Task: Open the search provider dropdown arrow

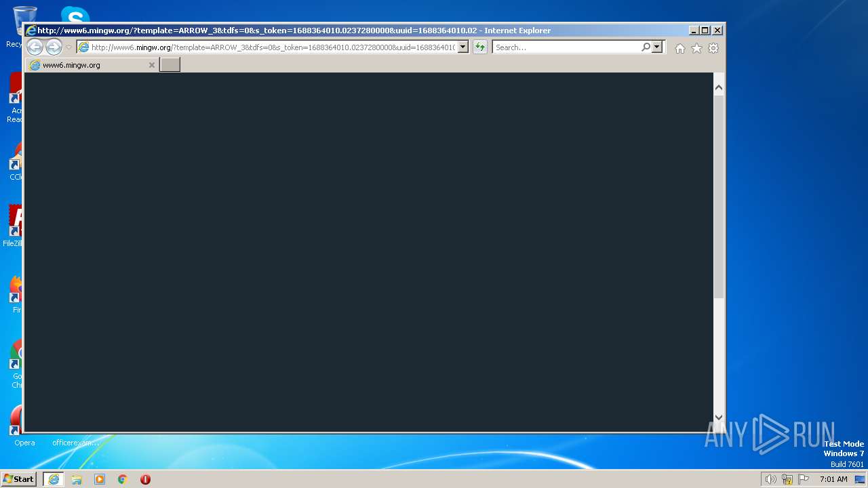Action: [x=657, y=47]
